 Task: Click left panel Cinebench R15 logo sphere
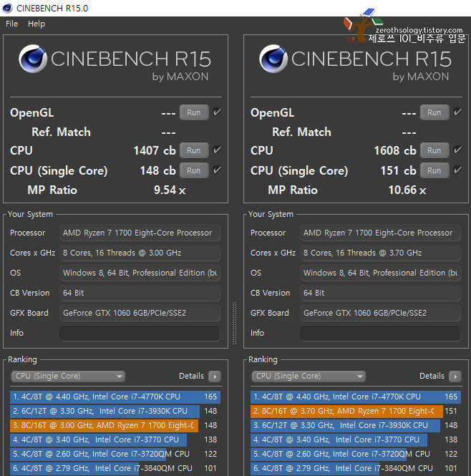pos(33,59)
